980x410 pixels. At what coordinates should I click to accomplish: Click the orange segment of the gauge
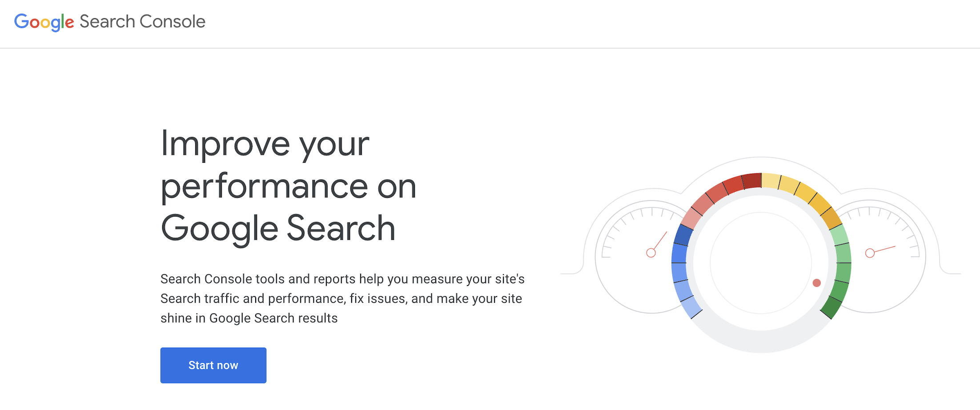pos(831,218)
